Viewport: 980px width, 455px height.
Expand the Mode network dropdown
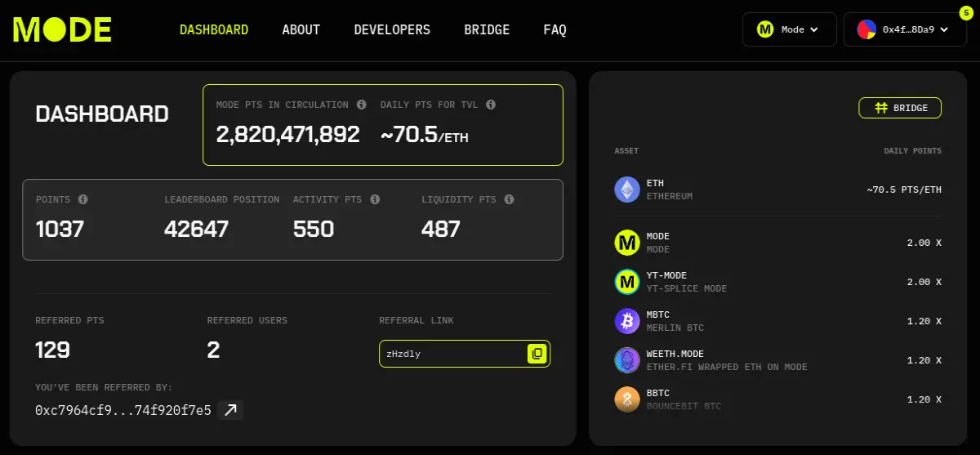pos(789,29)
